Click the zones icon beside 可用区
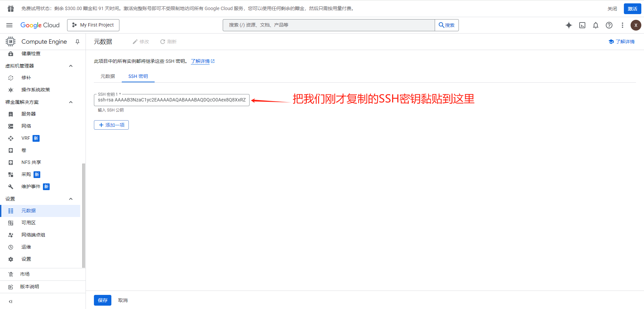The width and height of the screenshot is (644, 309). tap(11, 223)
